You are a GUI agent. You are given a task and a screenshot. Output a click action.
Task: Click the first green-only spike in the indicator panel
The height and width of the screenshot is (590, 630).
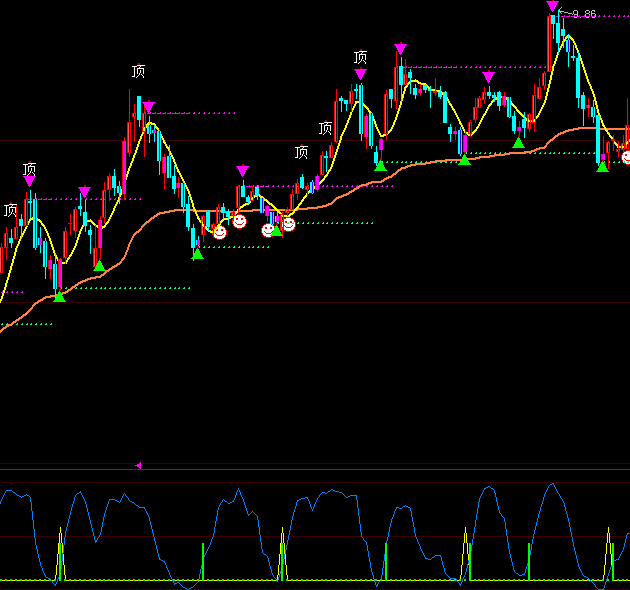(203, 561)
